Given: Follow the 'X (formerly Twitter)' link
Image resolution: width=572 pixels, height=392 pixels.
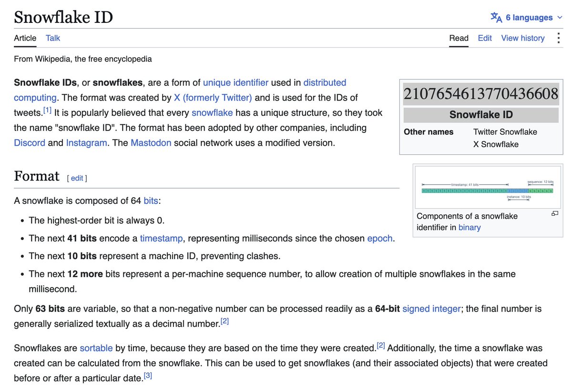Looking at the screenshot, I should (213, 98).
